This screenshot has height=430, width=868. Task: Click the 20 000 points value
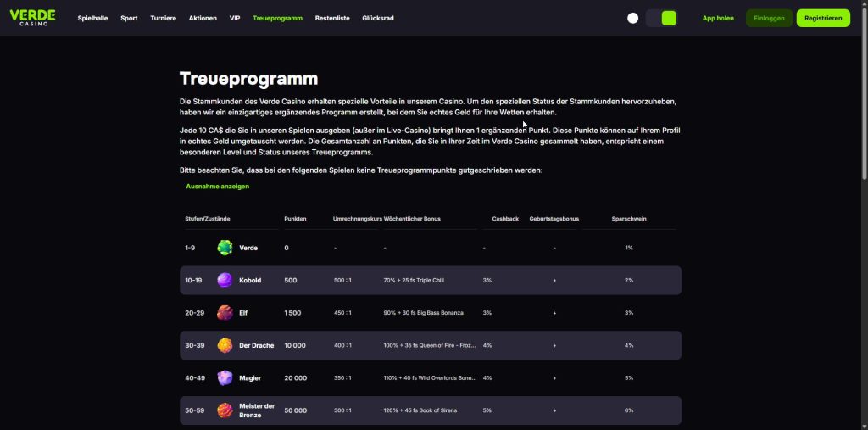coord(296,378)
